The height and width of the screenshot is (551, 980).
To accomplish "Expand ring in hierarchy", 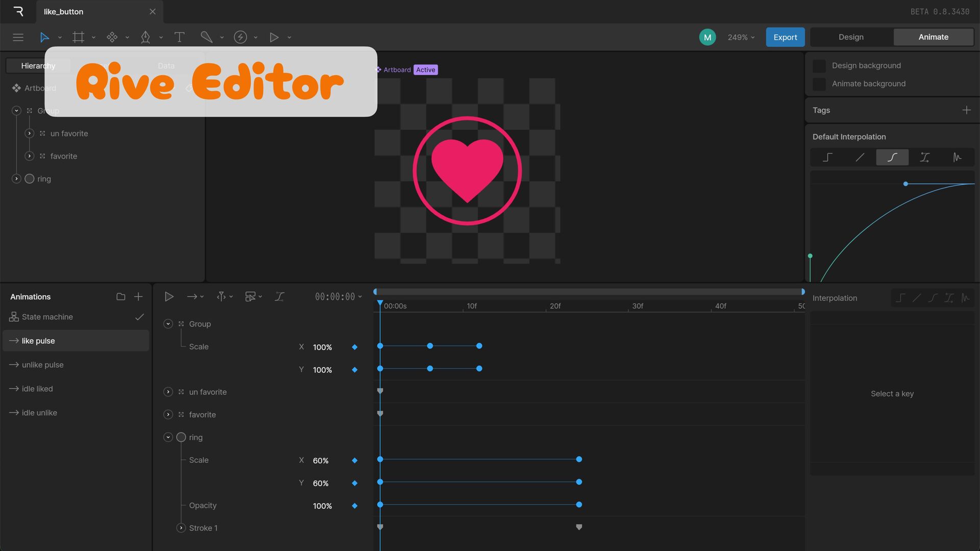I will point(16,179).
